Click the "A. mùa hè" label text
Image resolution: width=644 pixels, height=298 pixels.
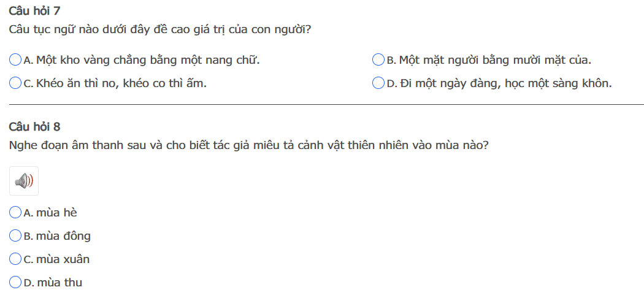(x=50, y=213)
